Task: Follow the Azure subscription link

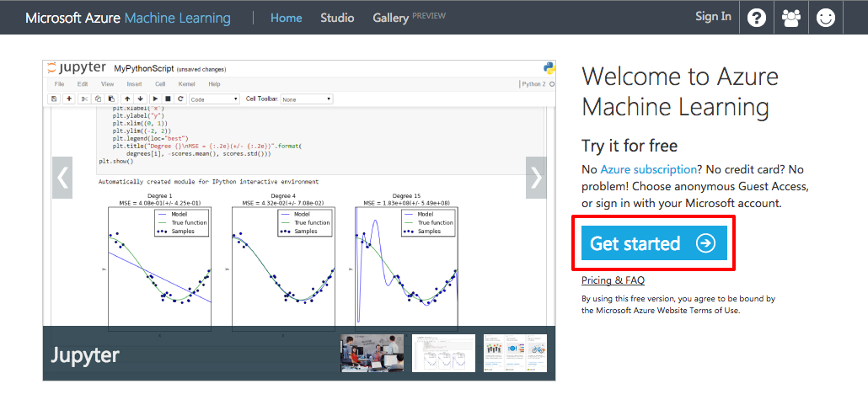Action: point(649,169)
